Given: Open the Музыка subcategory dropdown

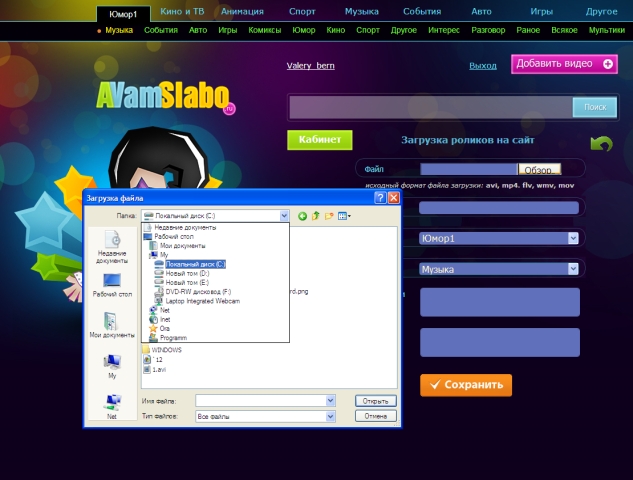Looking at the screenshot, I should click(x=573, y=269).
